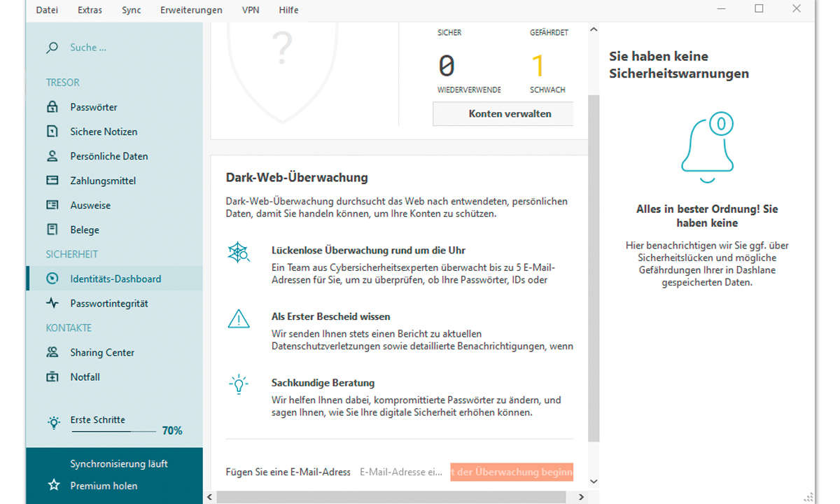Click the Lückenlose Überwachung rund um die Uhr heading

[368, 250]
